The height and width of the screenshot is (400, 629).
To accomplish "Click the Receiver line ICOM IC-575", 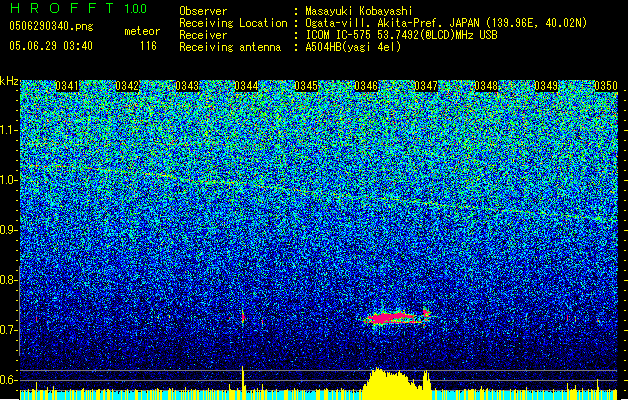I will (340, 35).
